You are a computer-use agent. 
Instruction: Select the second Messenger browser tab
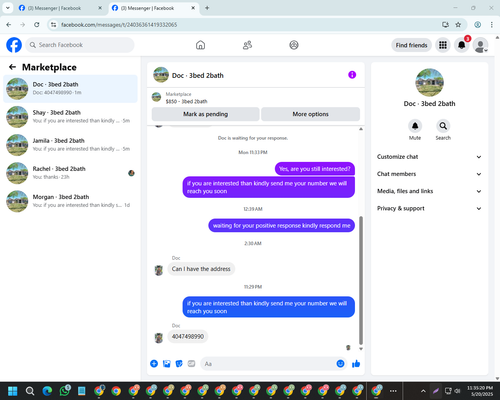coord(153,8)
